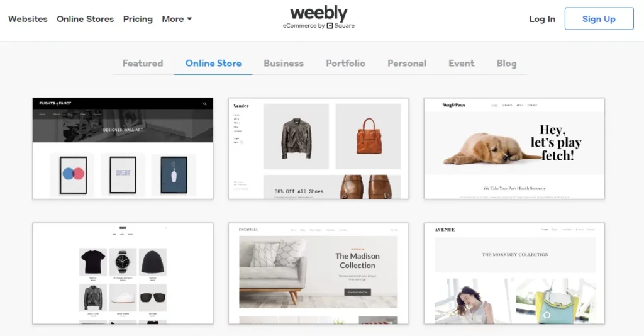Image resolution: width=644 pixels, height=336 pixels.
Task: Open the Event tab
Action: (x=461, y=64)
